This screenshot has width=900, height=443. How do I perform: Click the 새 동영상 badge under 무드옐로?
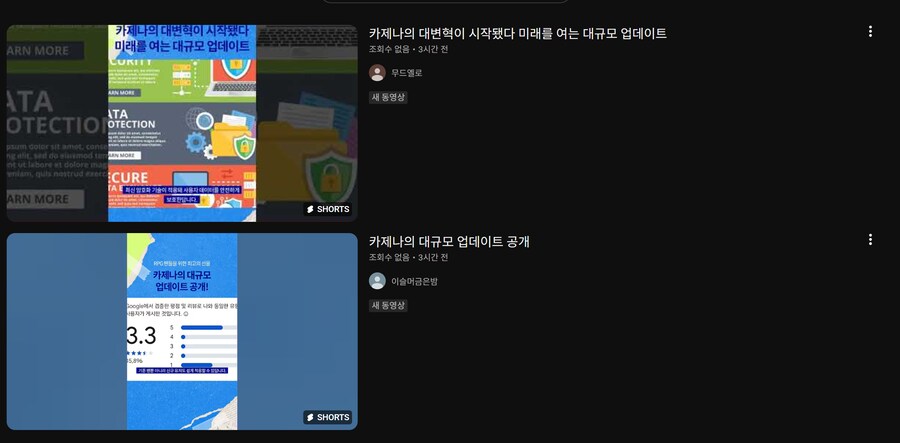388,98
